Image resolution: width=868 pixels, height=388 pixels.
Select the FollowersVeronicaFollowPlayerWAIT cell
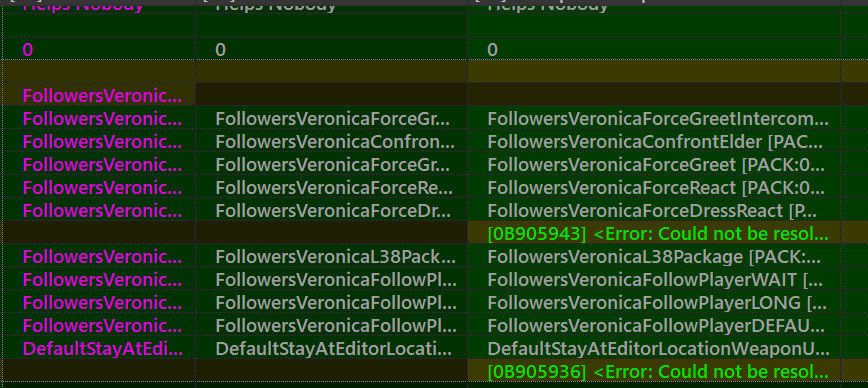(654, 280)
